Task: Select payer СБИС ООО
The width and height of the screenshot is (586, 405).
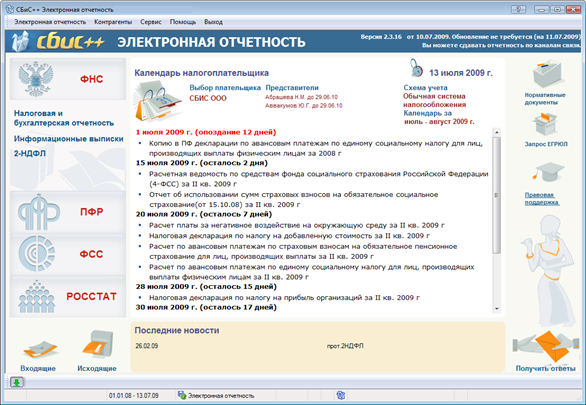Action: click(208, 98)
